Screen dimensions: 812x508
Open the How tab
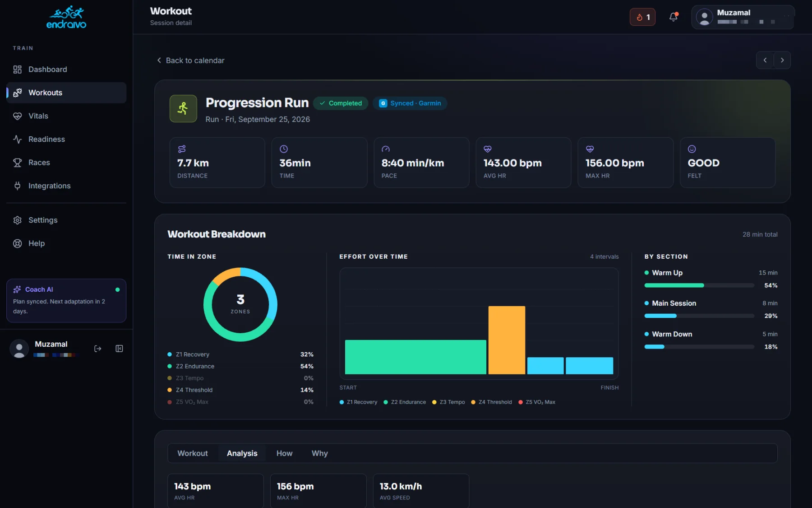tap(284, 453)
